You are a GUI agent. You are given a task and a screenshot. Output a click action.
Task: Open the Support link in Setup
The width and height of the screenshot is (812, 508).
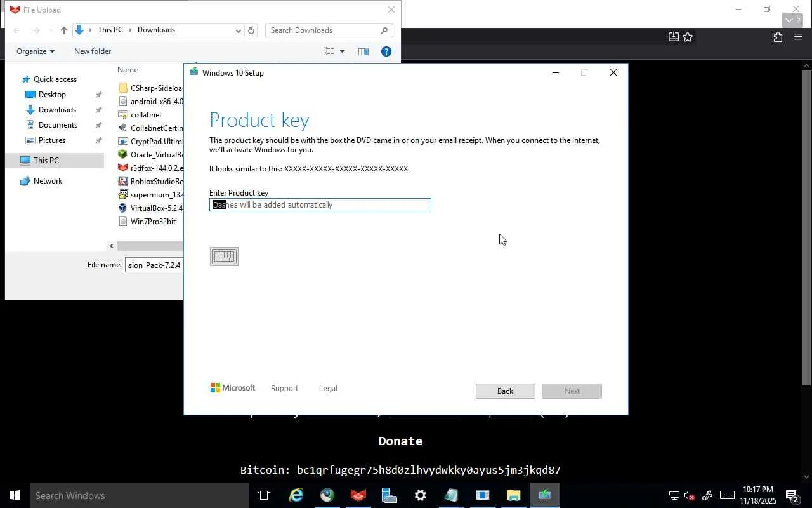click(x=285, y=389)
